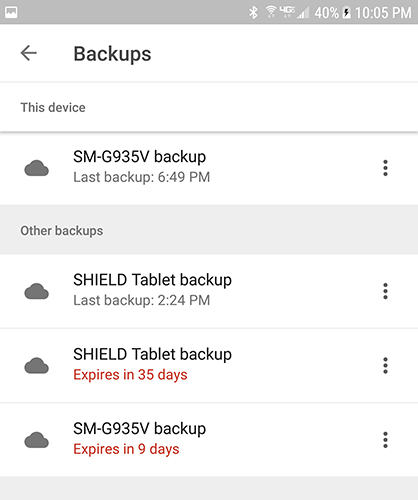Tap the Bluetooth icon in status bar
Image resolution: width=418 pixels, height=500 pixels.
point(253,13)
